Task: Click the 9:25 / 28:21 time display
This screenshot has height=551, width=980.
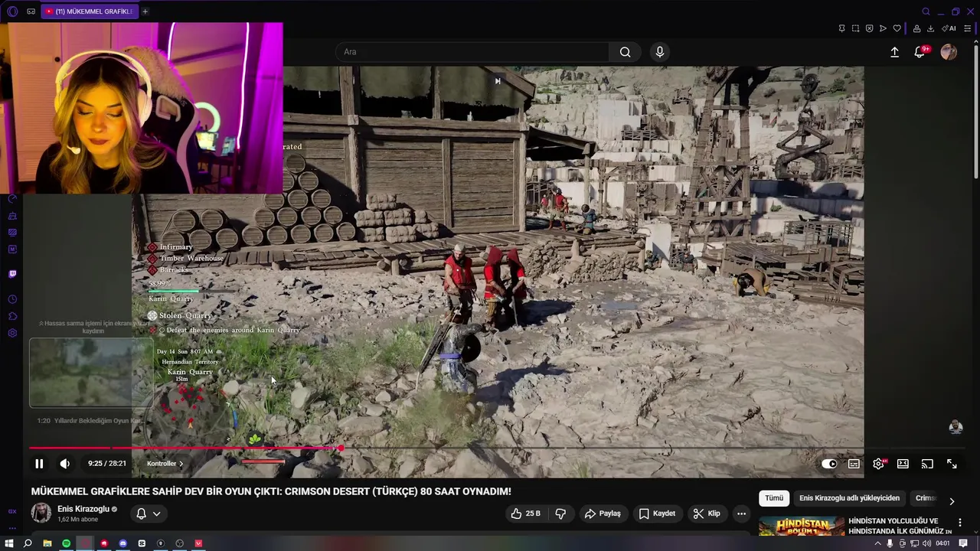Action: tap(106, 464)
